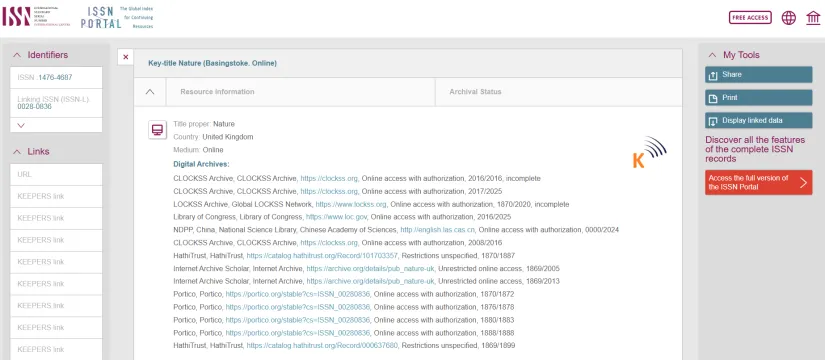Open clockss.org link in the 2016/2016 incomplete row
The width and height of the screenshot is (825, 360).
(329, 178)
